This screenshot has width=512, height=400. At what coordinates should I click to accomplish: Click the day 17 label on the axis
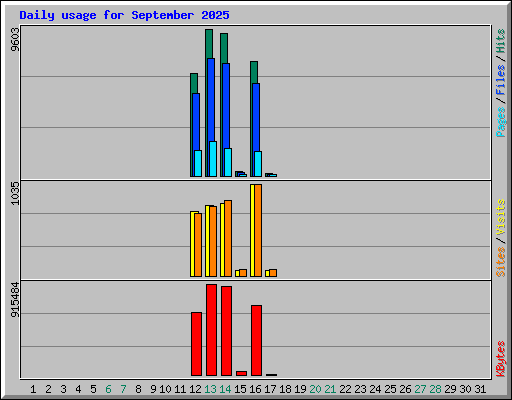pos(270,389)
